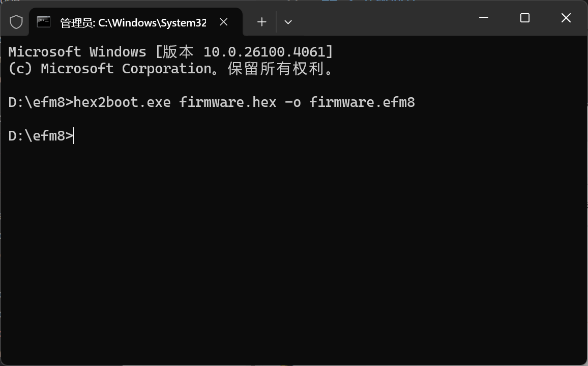The image size is (588, 366).
Task: Click hex2boot.exe in the command line
Action: click(122, 102)
